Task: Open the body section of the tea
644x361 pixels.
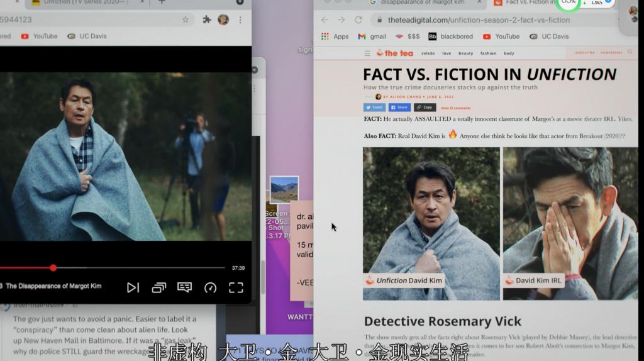Action: (509, 53)
